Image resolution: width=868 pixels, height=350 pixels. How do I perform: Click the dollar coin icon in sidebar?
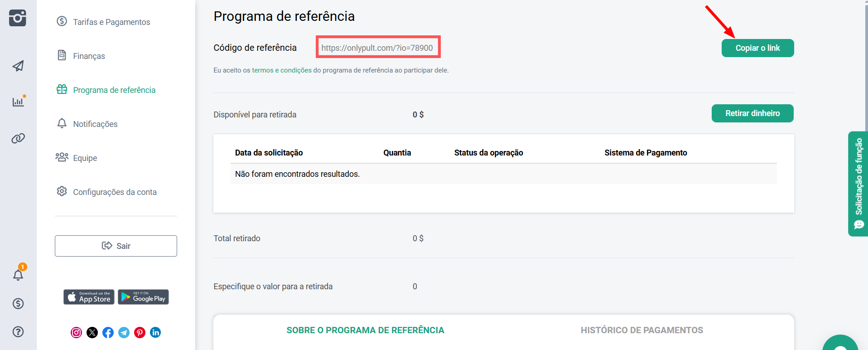[x=18, y=304]
